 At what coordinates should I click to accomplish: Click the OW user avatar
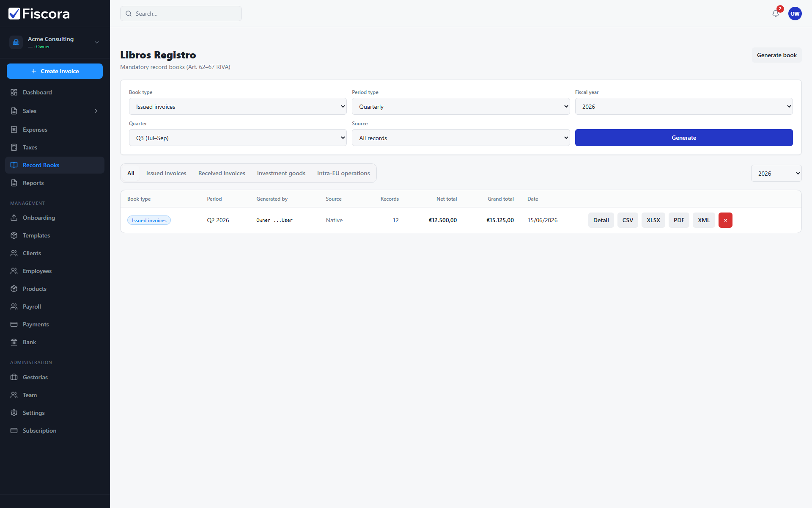[x=795, y=14]
